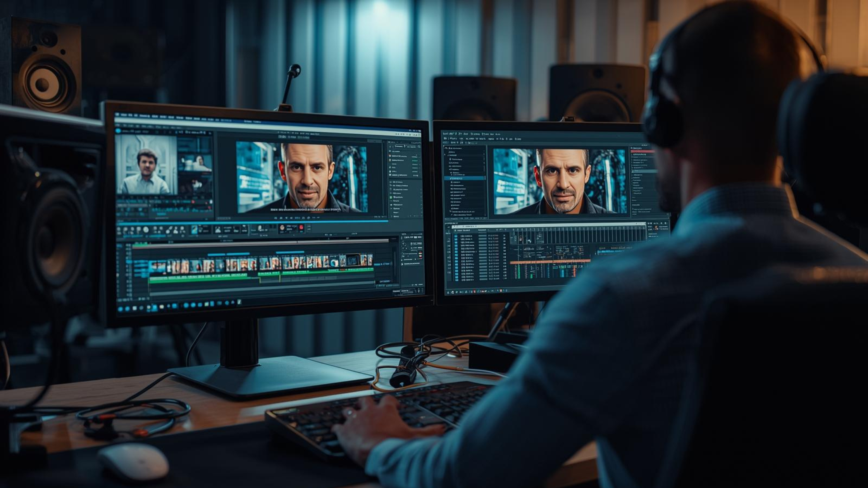Image resolution: width=868 pixels, height=488 pixels.
Task: Click the round avatar icon beside red record icon
Action: [x=282, y=228]
